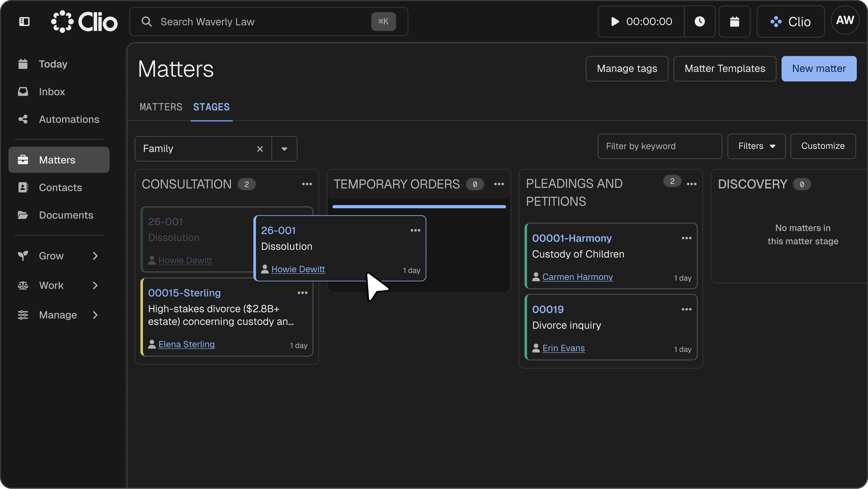Clear the Family practice area selection
868x489 pixels.
pyautogui.click(x=260, y=149)
